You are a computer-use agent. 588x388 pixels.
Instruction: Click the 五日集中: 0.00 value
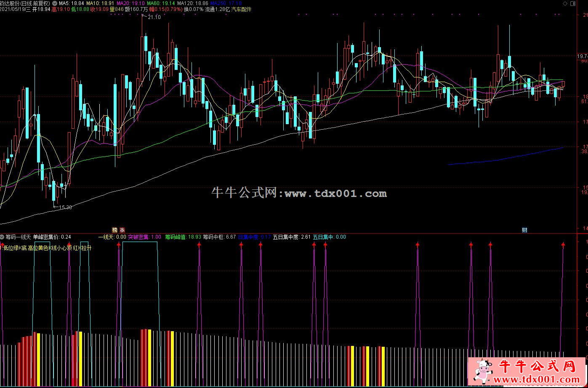[329, 237]
